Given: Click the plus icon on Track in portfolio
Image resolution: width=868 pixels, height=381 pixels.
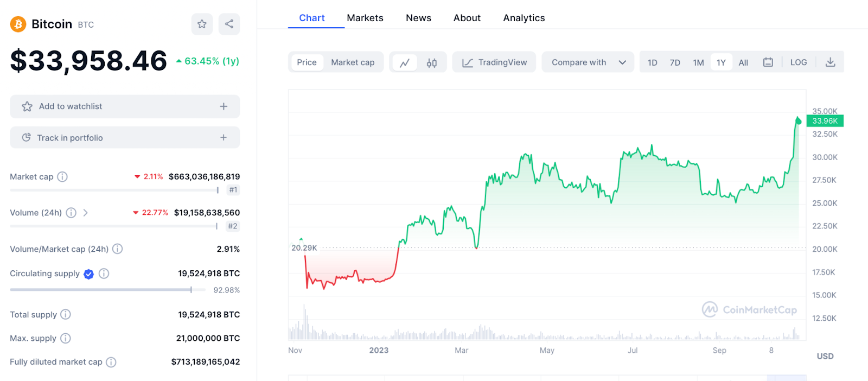Looking at the screenshot, I should point(224,137).
